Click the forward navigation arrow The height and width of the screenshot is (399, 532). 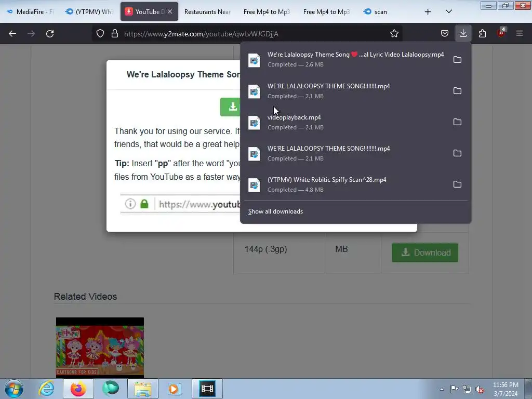(31, 34)
